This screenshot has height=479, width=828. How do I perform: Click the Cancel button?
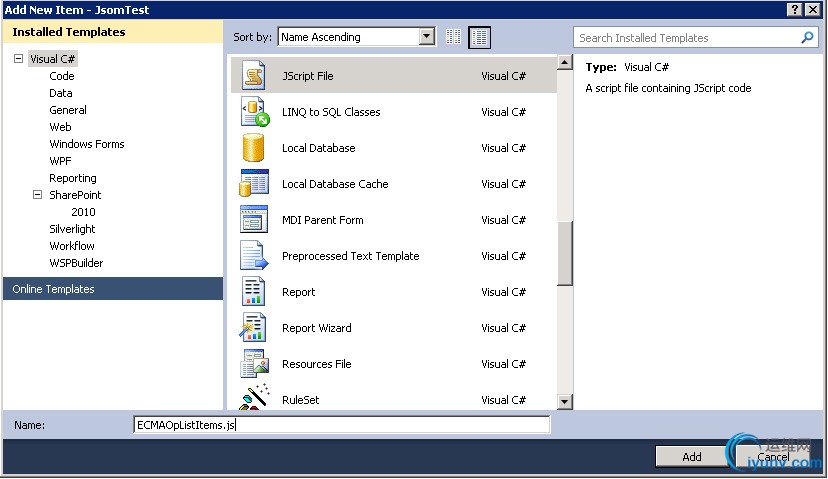pyautogui.click(x=774, y=456)
